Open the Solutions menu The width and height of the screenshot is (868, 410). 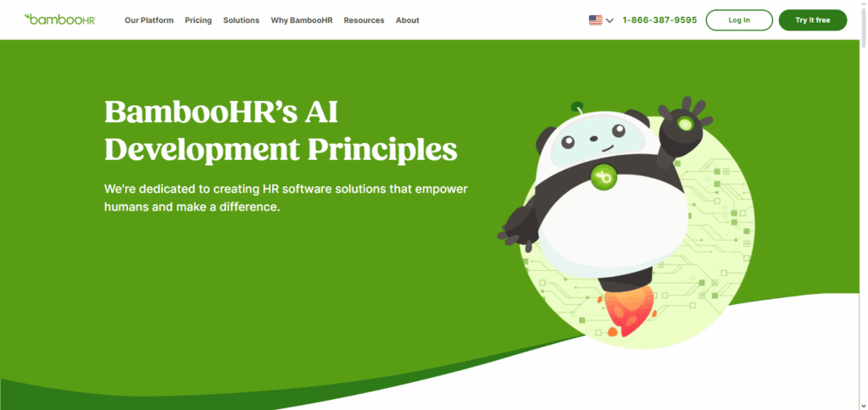pos(242,20)
